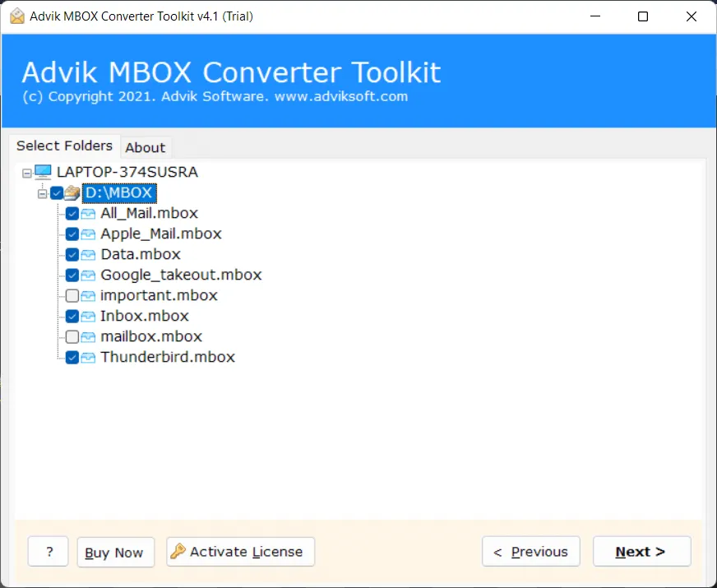Collapse the D:\MBOX folder node
This screenshot has height=588, width=717.
42,192
